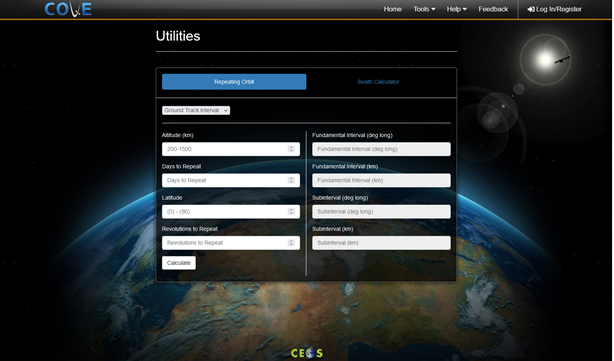Viewport: 614px width, 361px height.
Task: Click the Subinterval (deg long) output field
Action: 381,212
